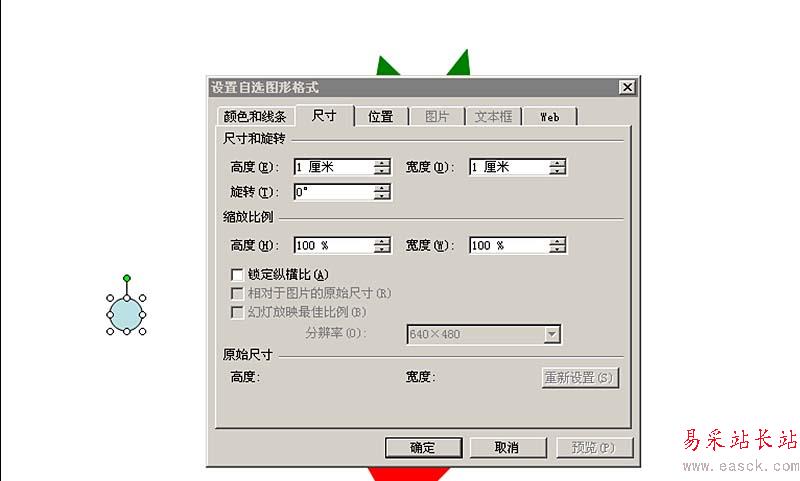The height and width of the screenshot is (481, 800).
Task: Click the 确定 button
Action: click(x=423, y=448)
